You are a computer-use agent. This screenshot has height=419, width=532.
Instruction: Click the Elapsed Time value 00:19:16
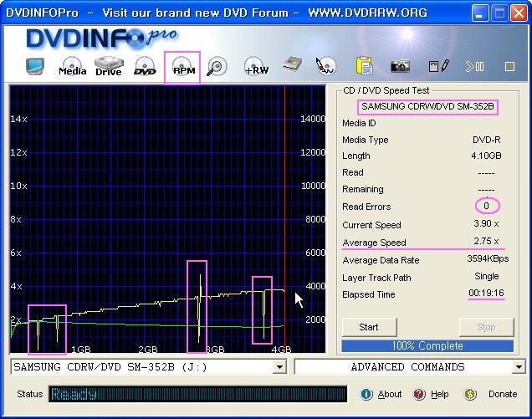pyautogui.click(x=486, y=293)
